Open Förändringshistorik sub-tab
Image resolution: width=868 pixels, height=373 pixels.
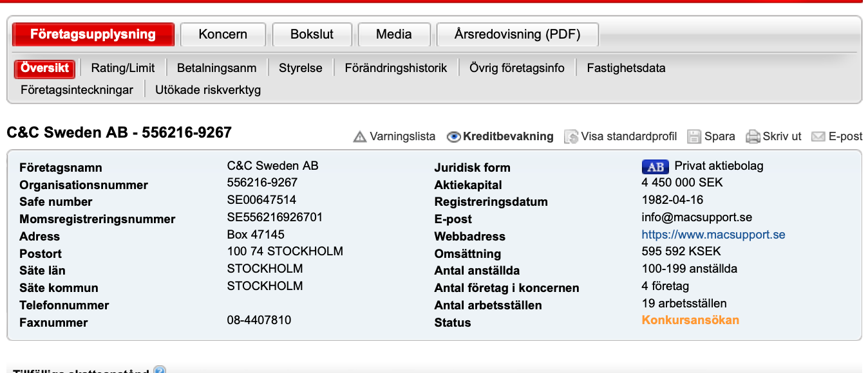click(396, 68)
